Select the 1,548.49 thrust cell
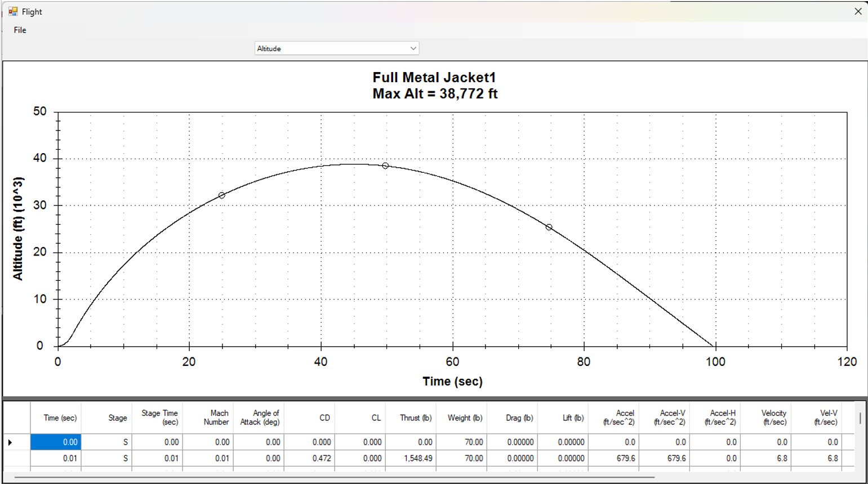 [411, 458]
